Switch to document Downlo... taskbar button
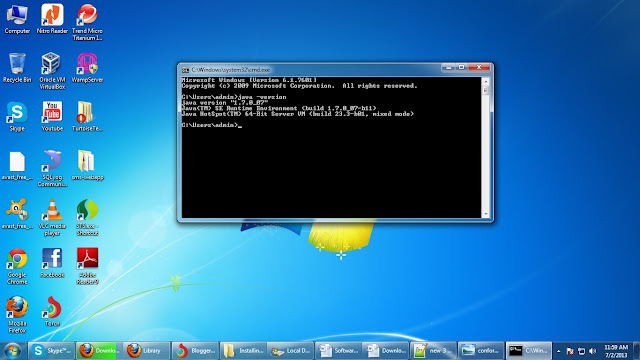This screenshot has width=640, height=360. pyautogui.click(x=387, y=351)
